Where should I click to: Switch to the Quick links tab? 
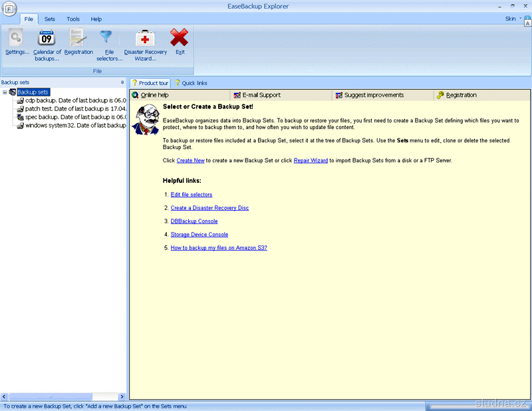click(x=191, y=83)
